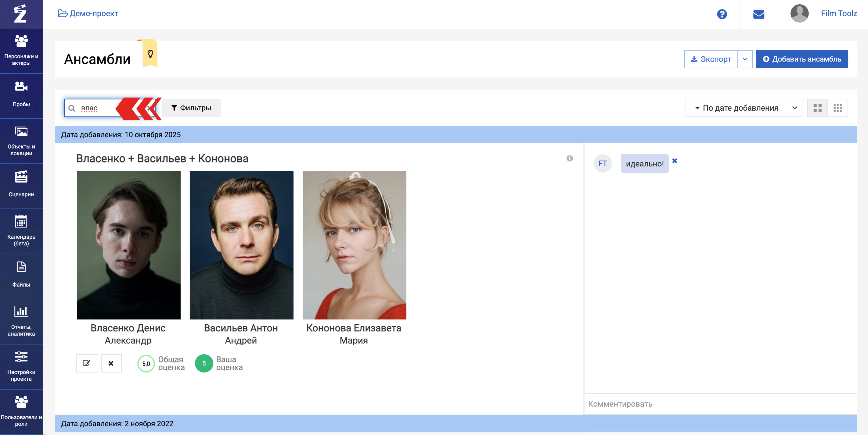Viewport: 868px width, 435px height.
Task: Click the lightbulb hint bookmark icon
Action: coord(150,54)
